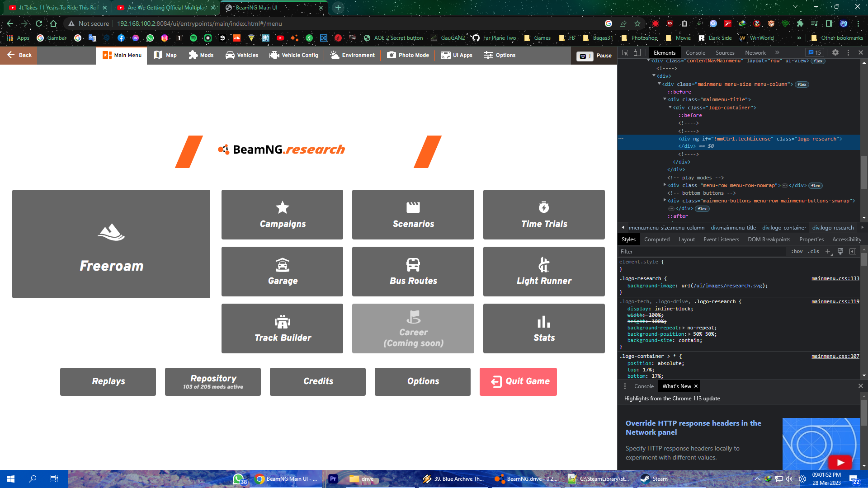Toggle the .cls class editor

point(814,252)
